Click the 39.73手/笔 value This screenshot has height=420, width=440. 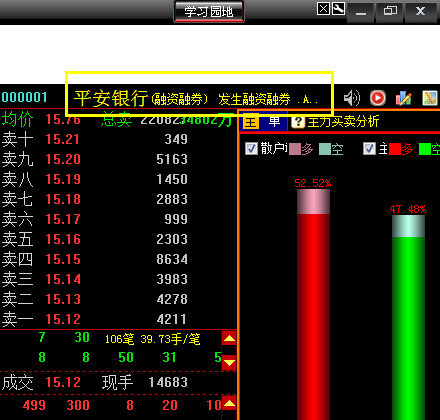170,339
